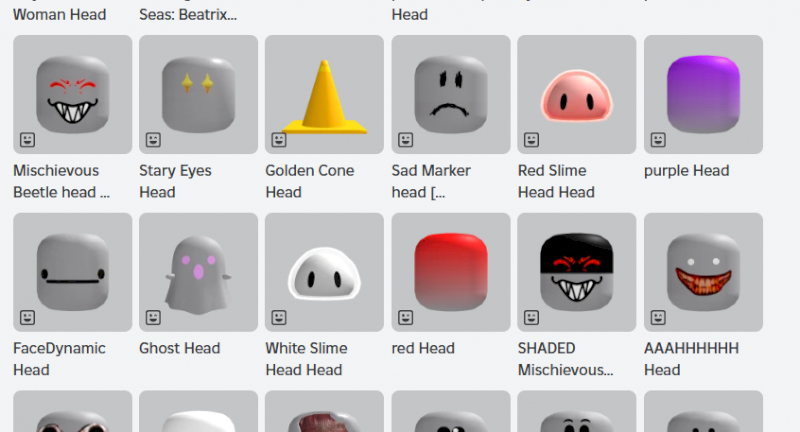800x432 pixels.
Task: Select the Golden Cone Head thumbnail
Action: click(x=324, y=94)
